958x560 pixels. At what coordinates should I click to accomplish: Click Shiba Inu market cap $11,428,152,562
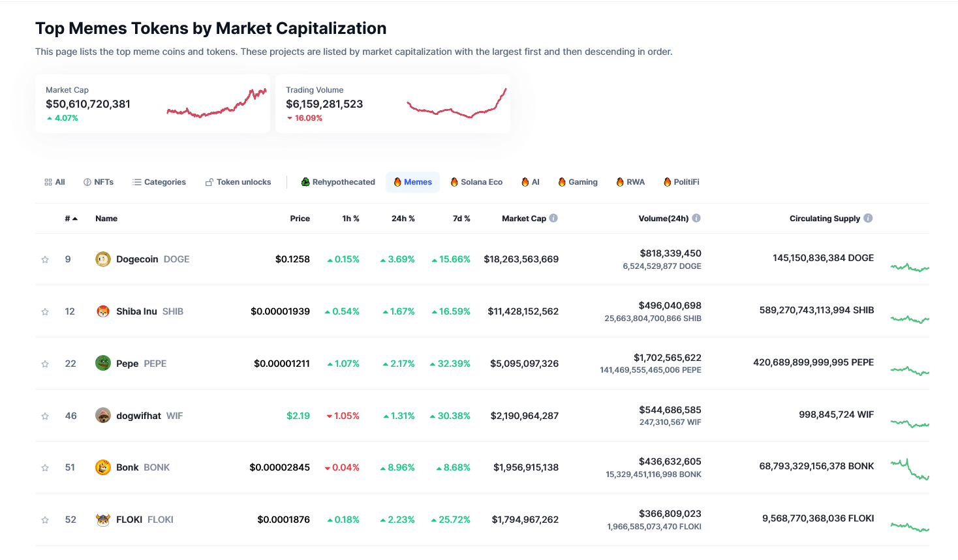523,311
